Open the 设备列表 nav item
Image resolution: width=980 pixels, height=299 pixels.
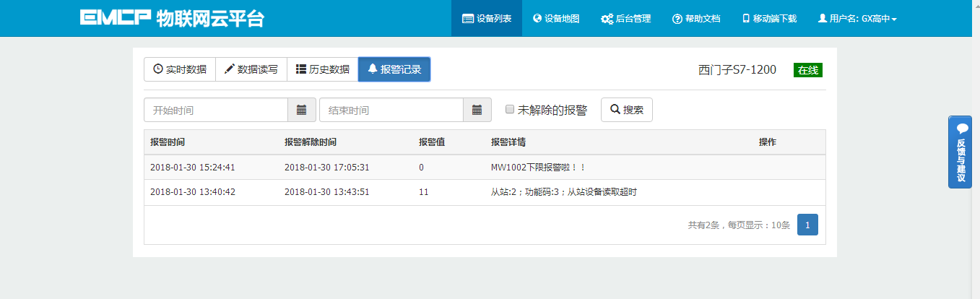point(487,18)
